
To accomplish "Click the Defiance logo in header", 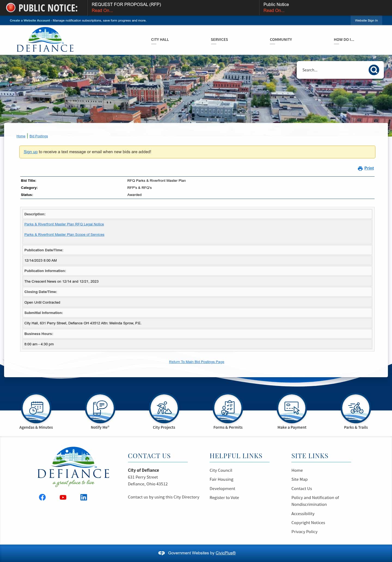I will point(45,40).
